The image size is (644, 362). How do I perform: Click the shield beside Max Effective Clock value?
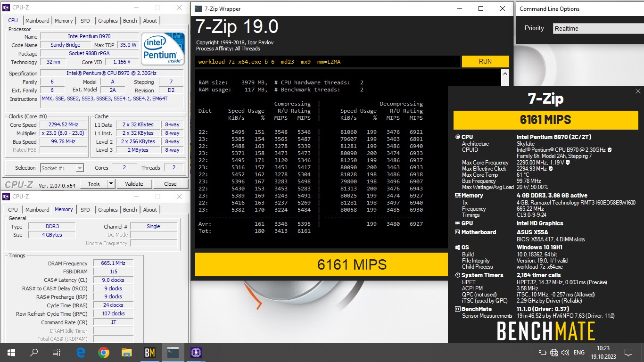pos(550,168)
